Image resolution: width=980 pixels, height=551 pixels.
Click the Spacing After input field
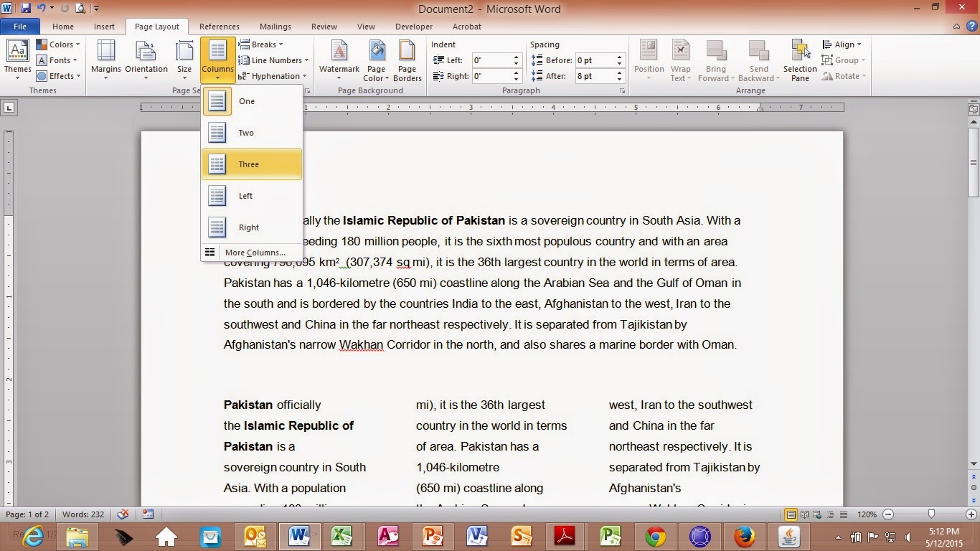coord(596,76)
